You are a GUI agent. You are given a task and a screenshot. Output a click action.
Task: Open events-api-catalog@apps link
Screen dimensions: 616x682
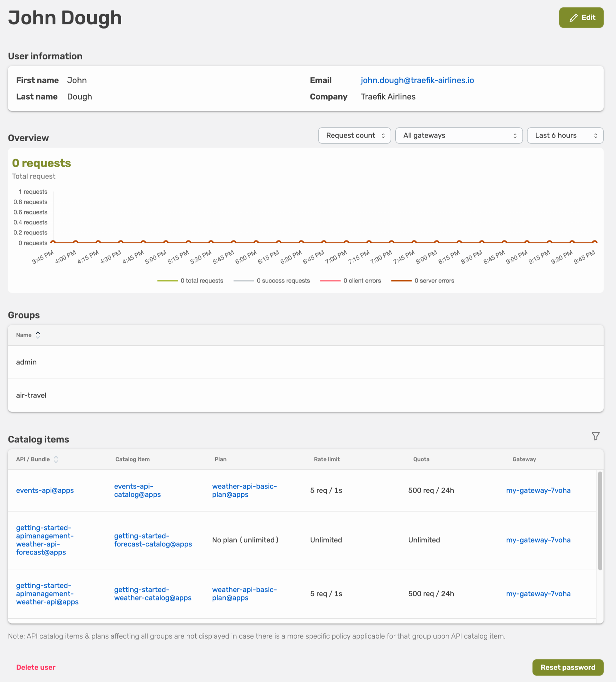click(137, 490)
